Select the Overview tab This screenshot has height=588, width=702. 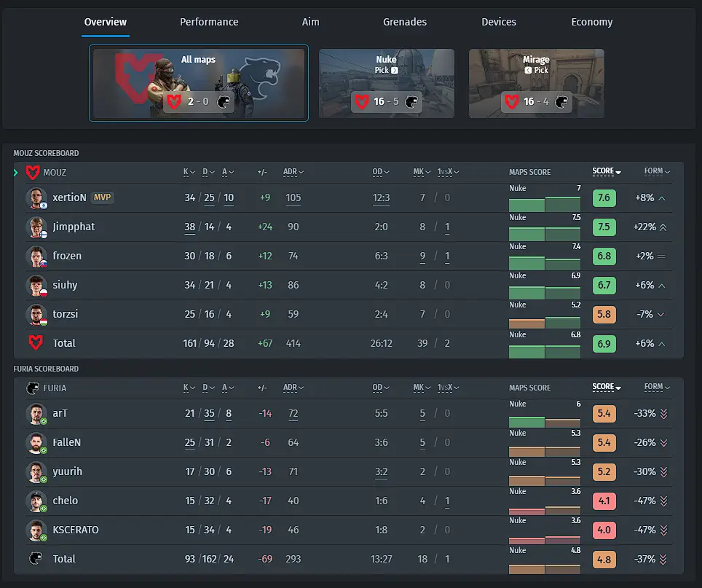pos(105,22)
